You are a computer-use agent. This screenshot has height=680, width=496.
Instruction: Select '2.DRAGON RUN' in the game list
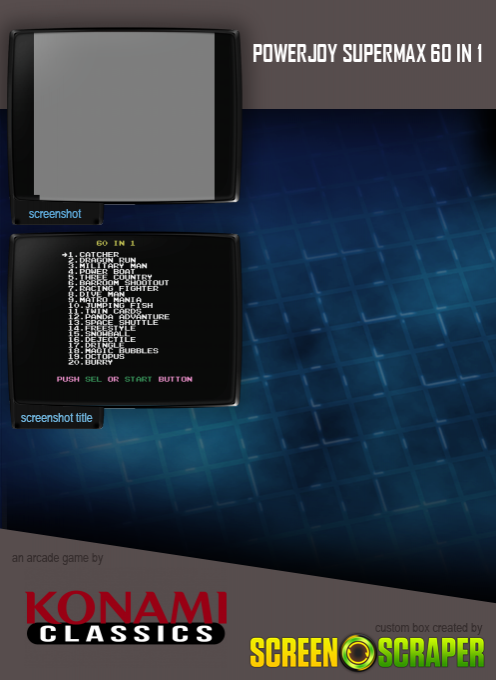[x=102, y=260]
